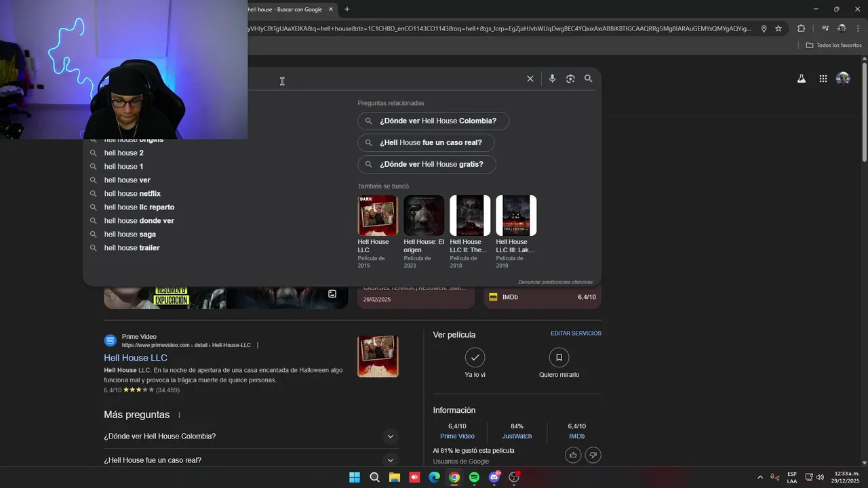Open Prime Video result three-dot options

258,345
